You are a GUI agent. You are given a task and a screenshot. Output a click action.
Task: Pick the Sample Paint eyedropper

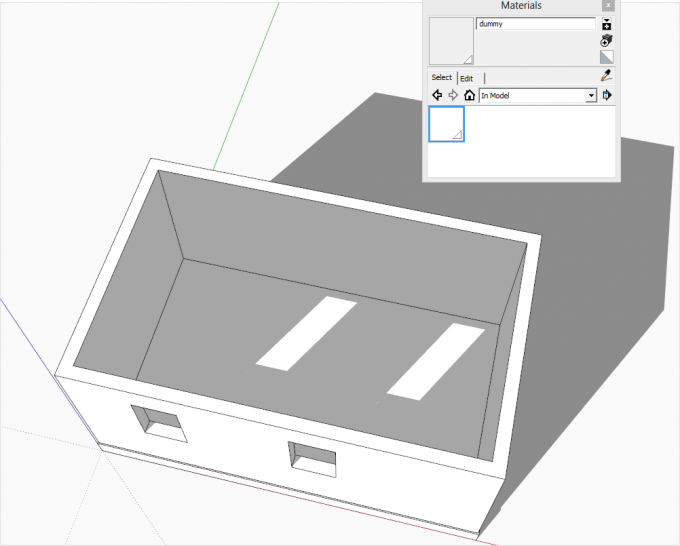(606, 75)
